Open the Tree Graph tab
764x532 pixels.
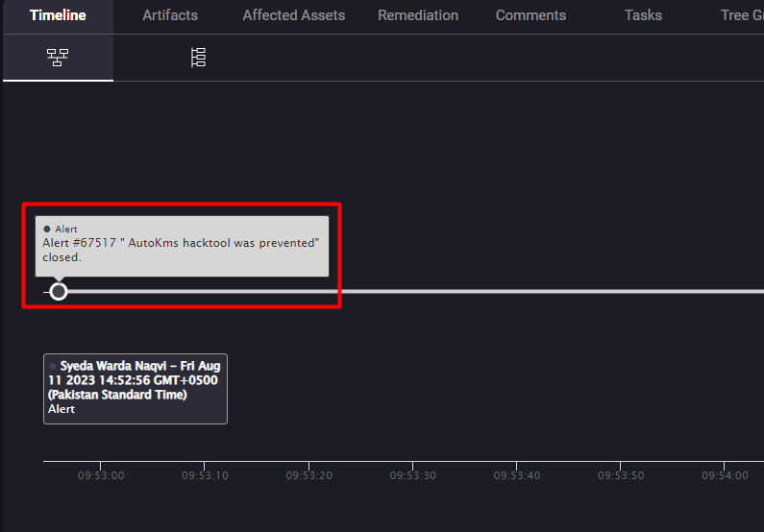coord(742,15)
